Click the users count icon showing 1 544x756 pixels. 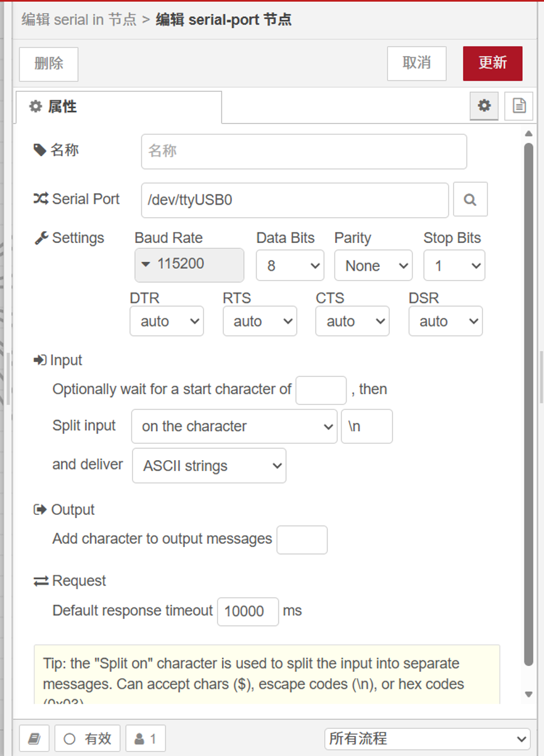(x=146, y=738)
